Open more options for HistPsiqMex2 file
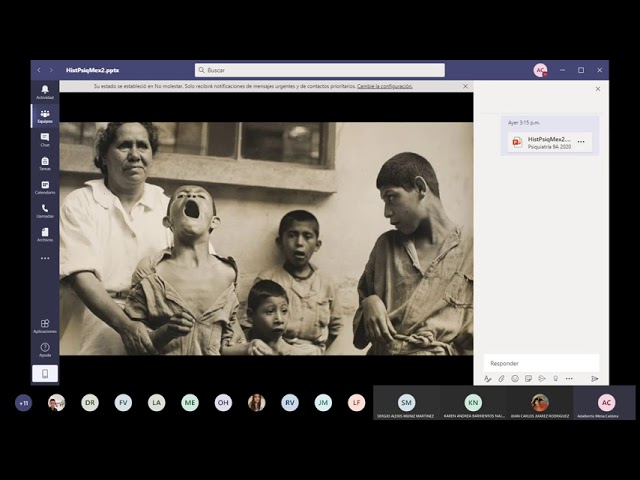 [581, 142]
